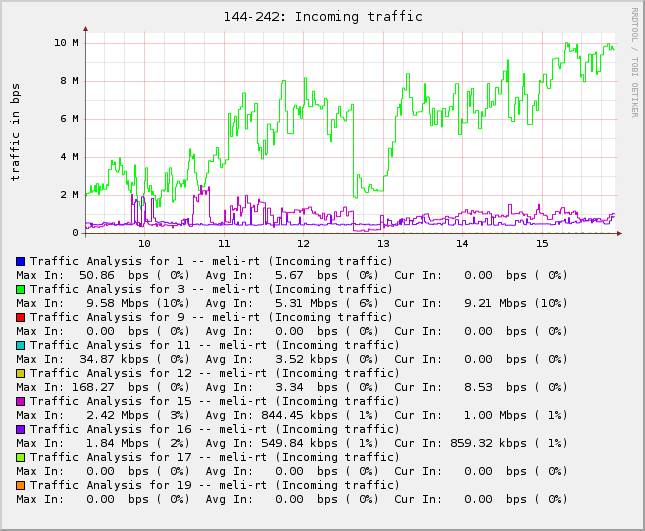Click the graph title '144-242: Incoming traffic'

pyautogui.click(x=322, y=16)
